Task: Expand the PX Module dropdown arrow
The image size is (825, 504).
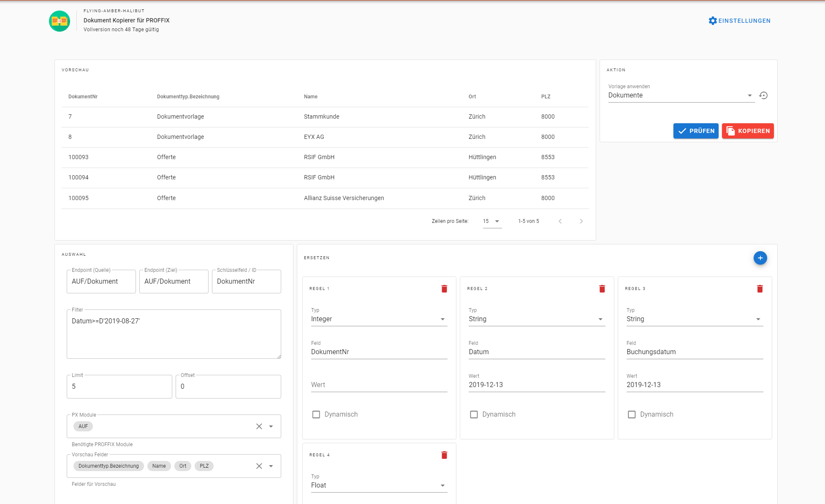Action: (x=271, y=426)
